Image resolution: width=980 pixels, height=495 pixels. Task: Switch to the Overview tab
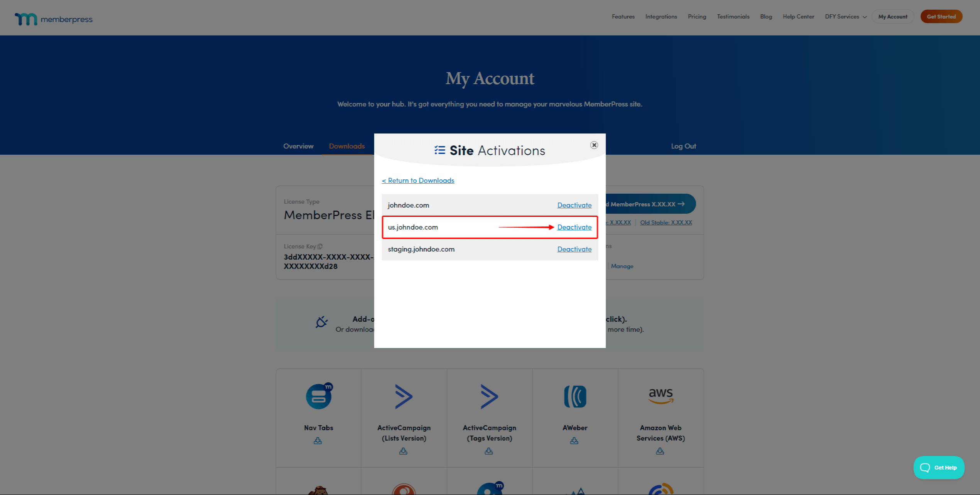(x=298, y=146)
